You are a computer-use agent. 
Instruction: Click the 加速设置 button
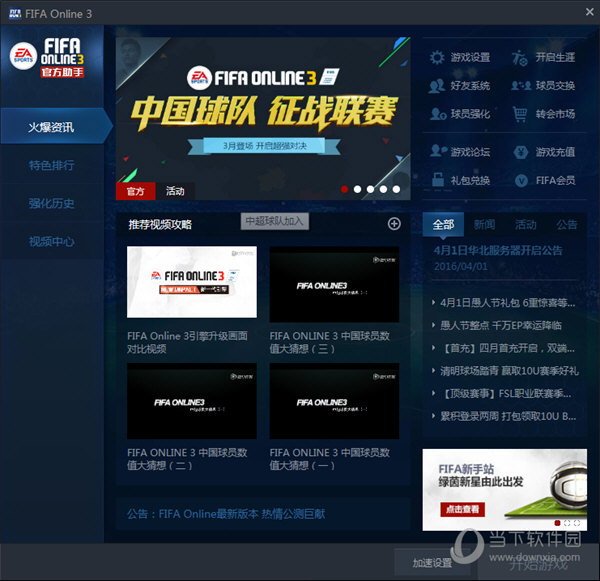(x=432, y=563)
